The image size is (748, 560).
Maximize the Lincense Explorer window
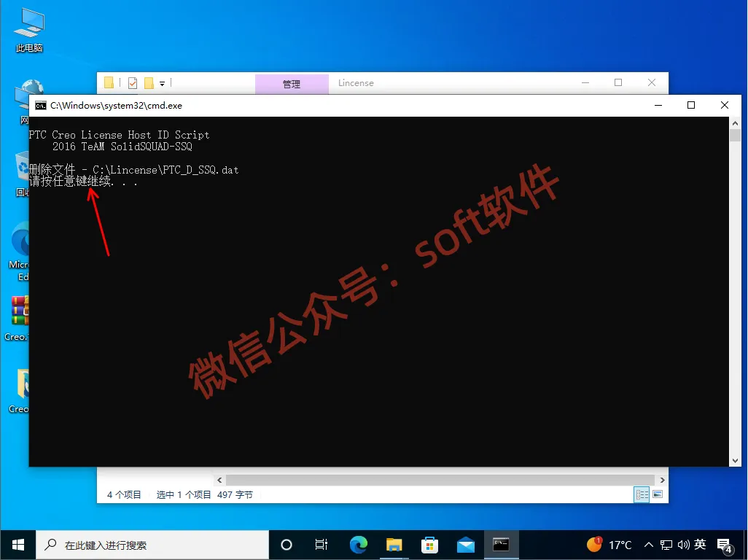(x=618, y=82)
